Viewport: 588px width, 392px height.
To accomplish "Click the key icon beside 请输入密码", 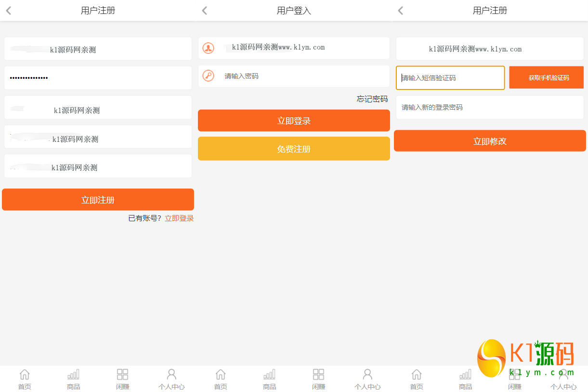I will coord(208,76).
